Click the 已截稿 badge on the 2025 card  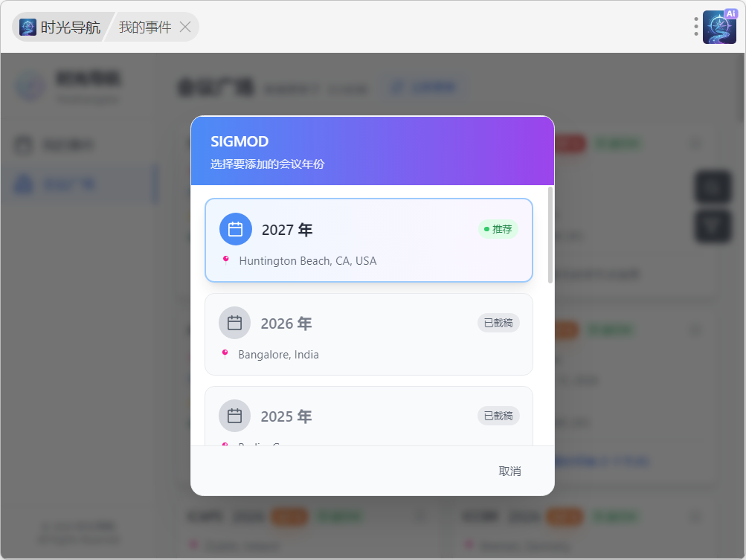tap(498, 416)
